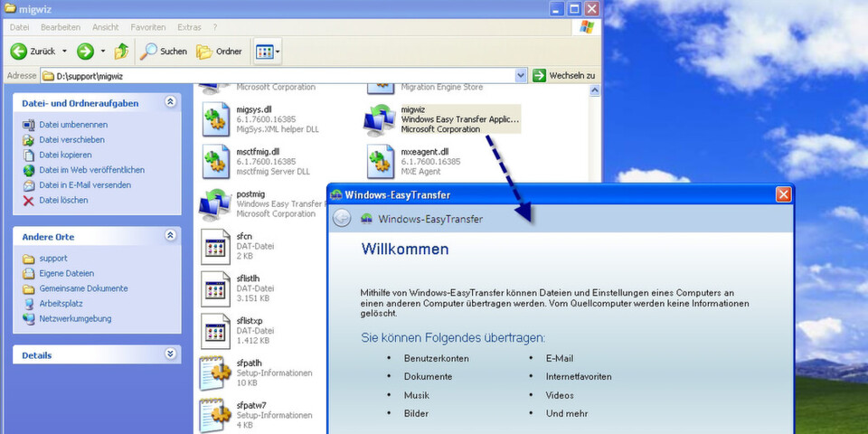The image size is (868, 434).
Task: Click Datei in E-Mail versenden link
Action: (x=85, y=184)
